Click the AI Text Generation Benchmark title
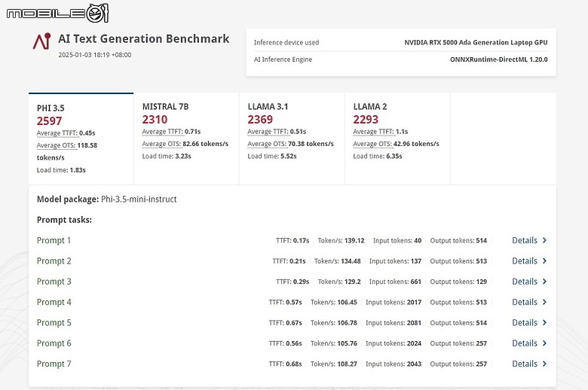 [x=144, y=38]
